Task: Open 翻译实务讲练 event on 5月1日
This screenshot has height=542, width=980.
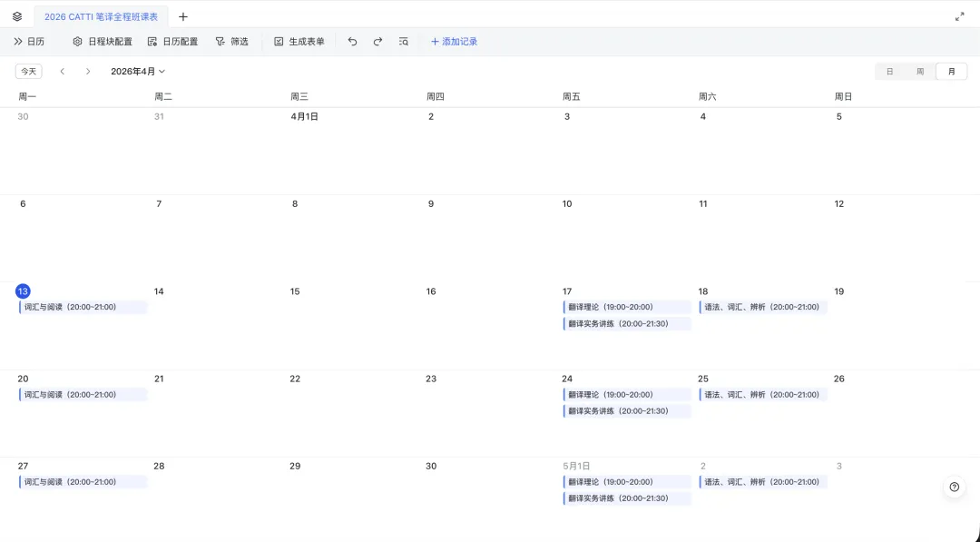Action: coord(627,498)
